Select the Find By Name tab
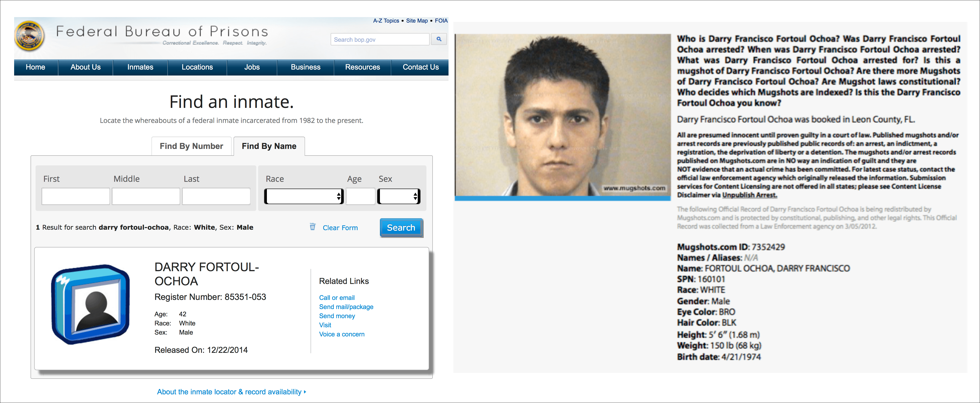The width and height of the screenshot is (980, 403). pos(269,146)
